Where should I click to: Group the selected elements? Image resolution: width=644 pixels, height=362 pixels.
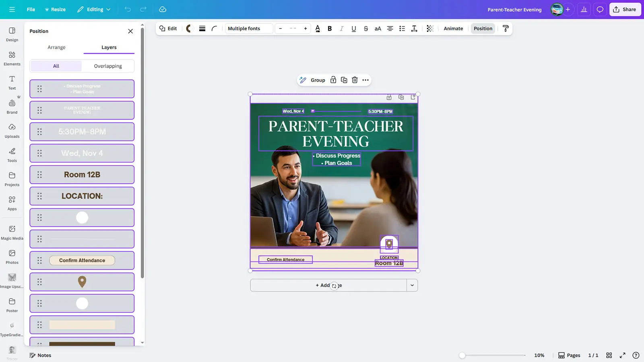[x=318, y=80]
